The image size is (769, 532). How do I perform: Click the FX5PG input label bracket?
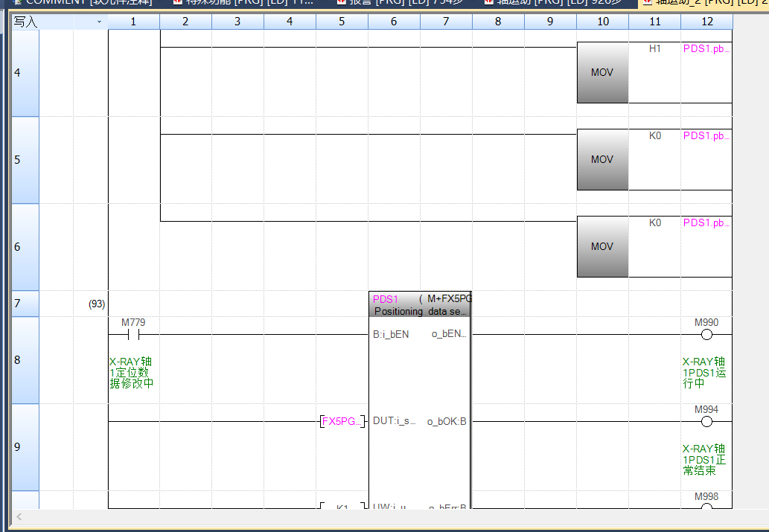pos(342,422)
